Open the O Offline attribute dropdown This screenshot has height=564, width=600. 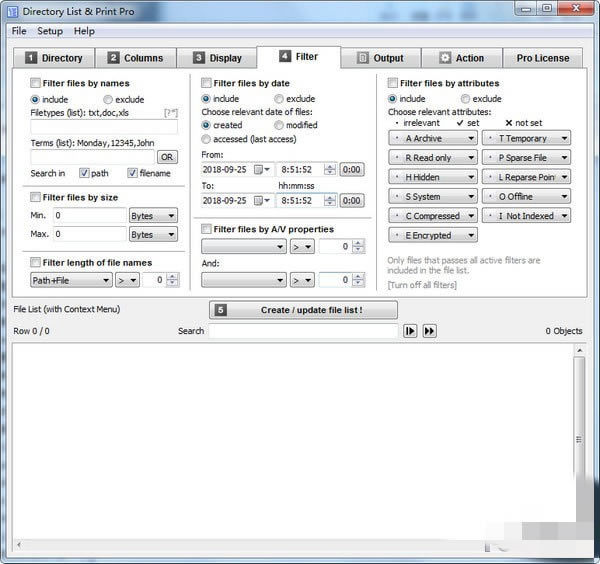526,197
